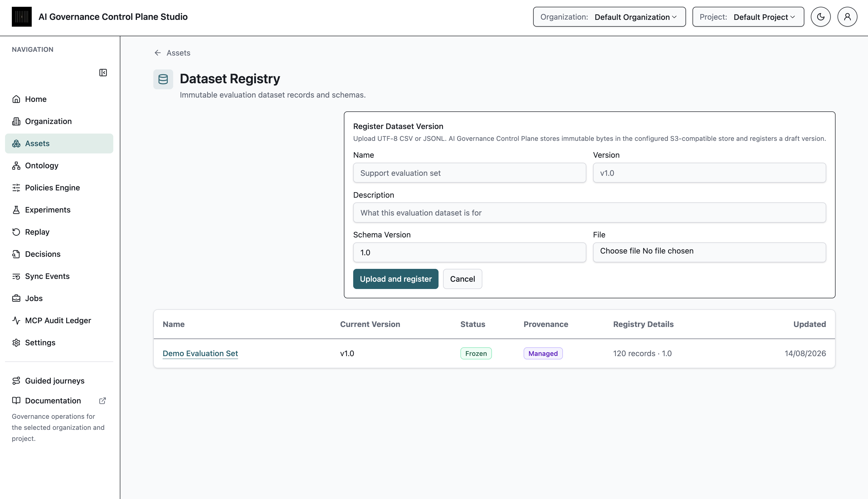Click the AI Governance Control Plane logo
Image resolution: width=868 pixels, height=499 pixels.
tap(22, 17)
